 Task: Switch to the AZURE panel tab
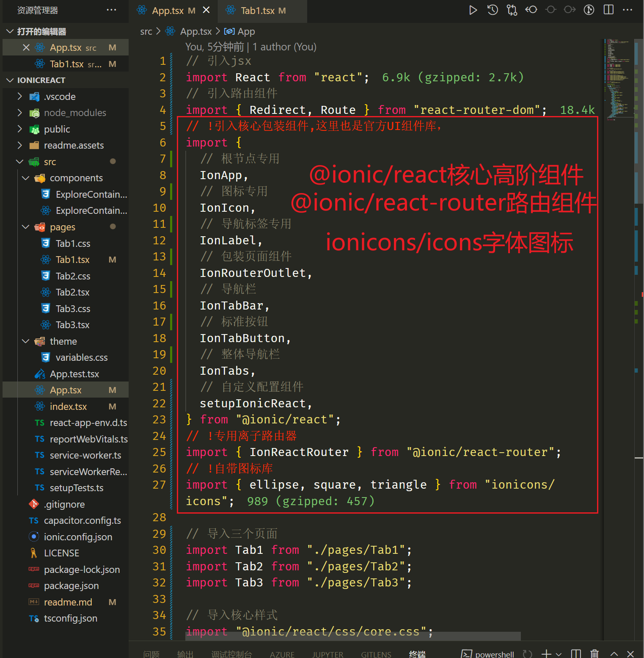(x=282, y=654)
